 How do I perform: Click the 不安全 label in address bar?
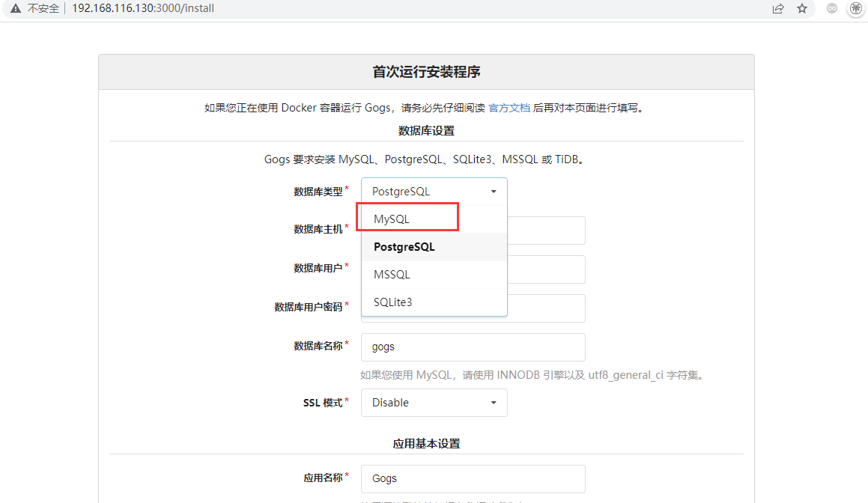point(43,8)
